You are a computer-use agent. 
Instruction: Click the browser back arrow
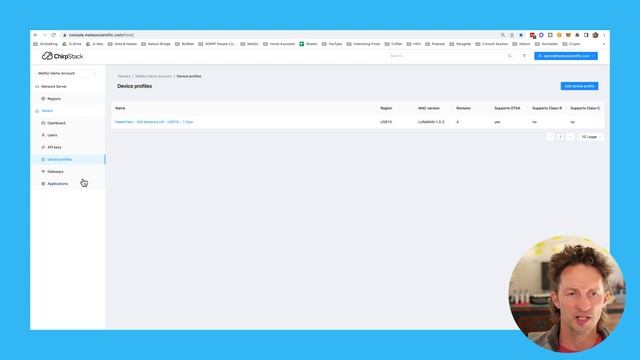tap(36, 35)
